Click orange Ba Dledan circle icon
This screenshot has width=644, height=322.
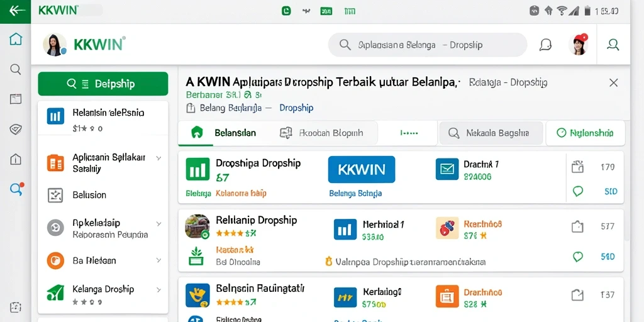pyautogui.click(x=55, y=260)
